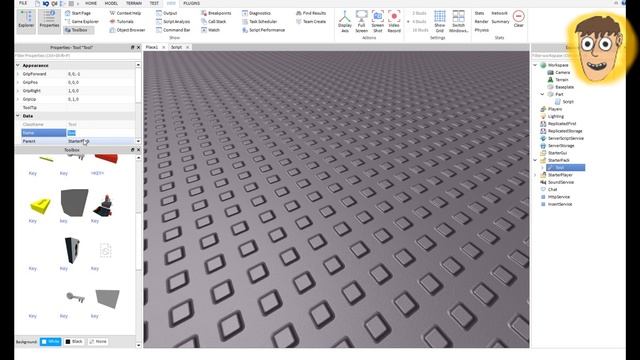
Task: Toggle Stats overlay
Action: 479,13
